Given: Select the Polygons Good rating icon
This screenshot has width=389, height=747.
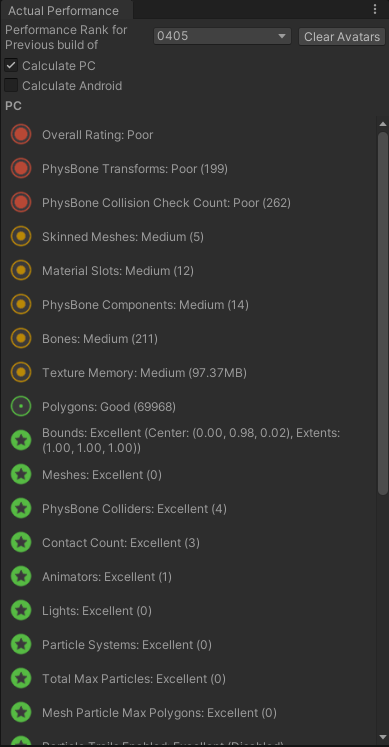Looking at the screenshot, I should (21, 406).
